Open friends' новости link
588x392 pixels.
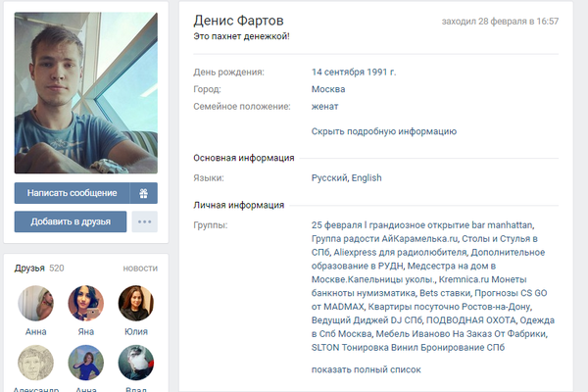tap(140, 269)
